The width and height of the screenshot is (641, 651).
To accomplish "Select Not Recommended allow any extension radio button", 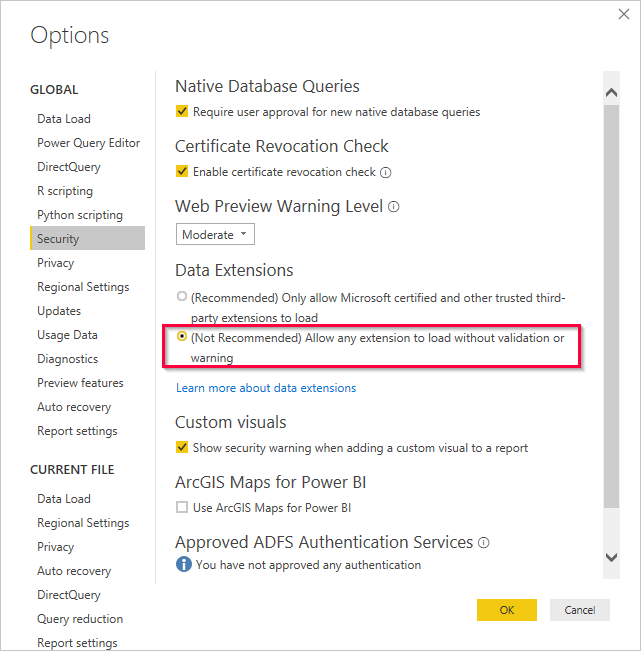I will click(182, 336).
